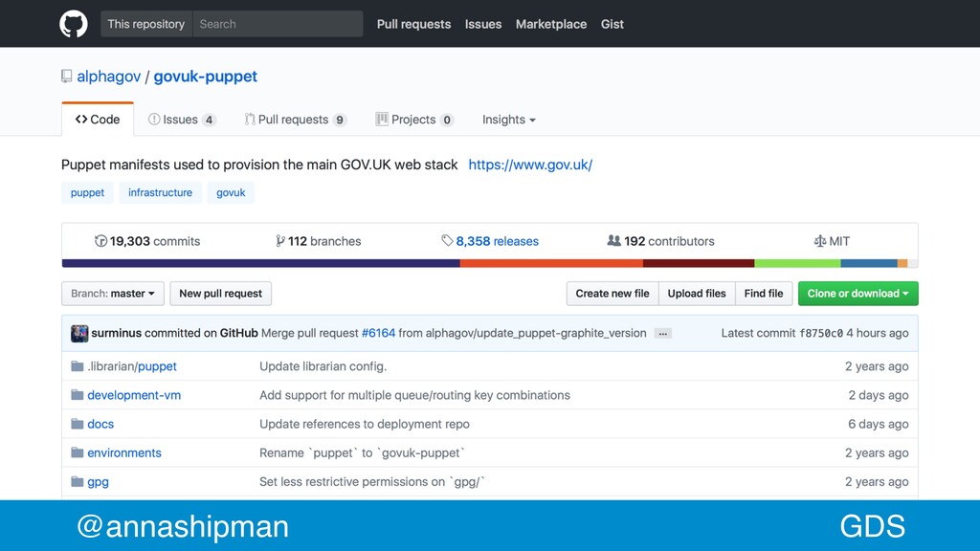Click the orange segment in language bar

(x=551, y=264)
